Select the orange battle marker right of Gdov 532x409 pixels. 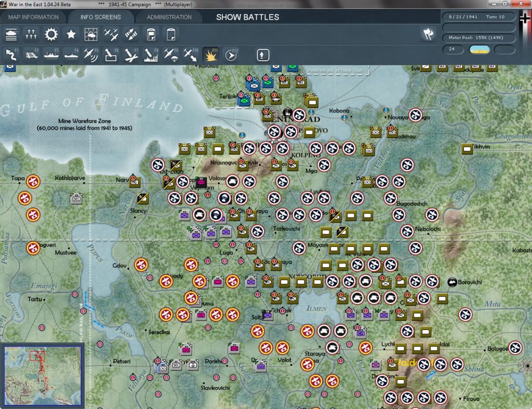(x=141, y=265)
